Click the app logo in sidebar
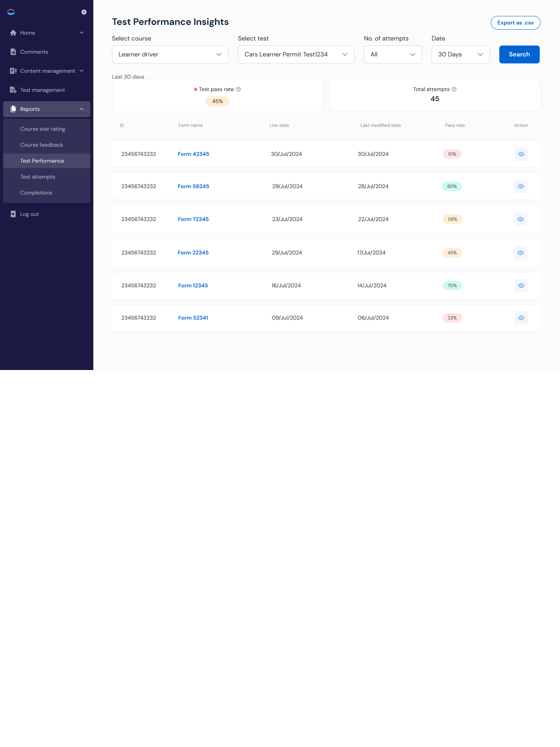560x747 pixels. (x=11, y=12)
